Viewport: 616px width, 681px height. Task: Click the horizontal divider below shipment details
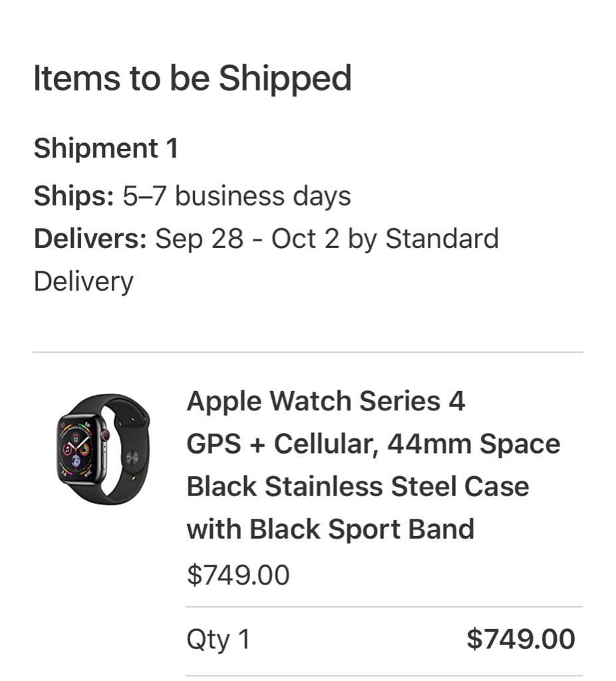308,352
